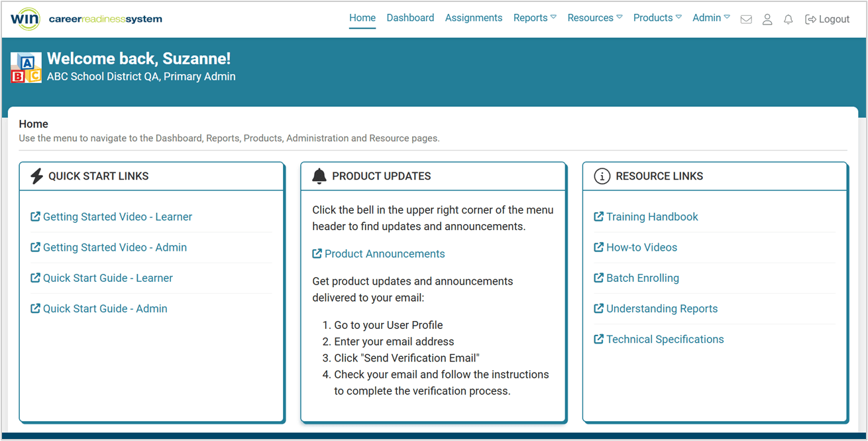
Task: Open the Training Handbook link
Action: [651, 217]
